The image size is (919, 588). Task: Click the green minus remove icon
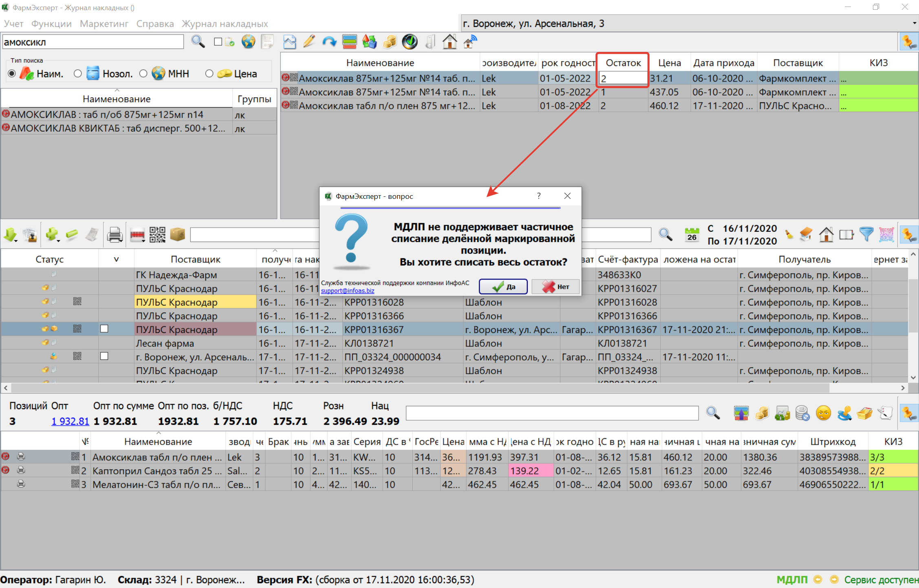tap(72, 235)
